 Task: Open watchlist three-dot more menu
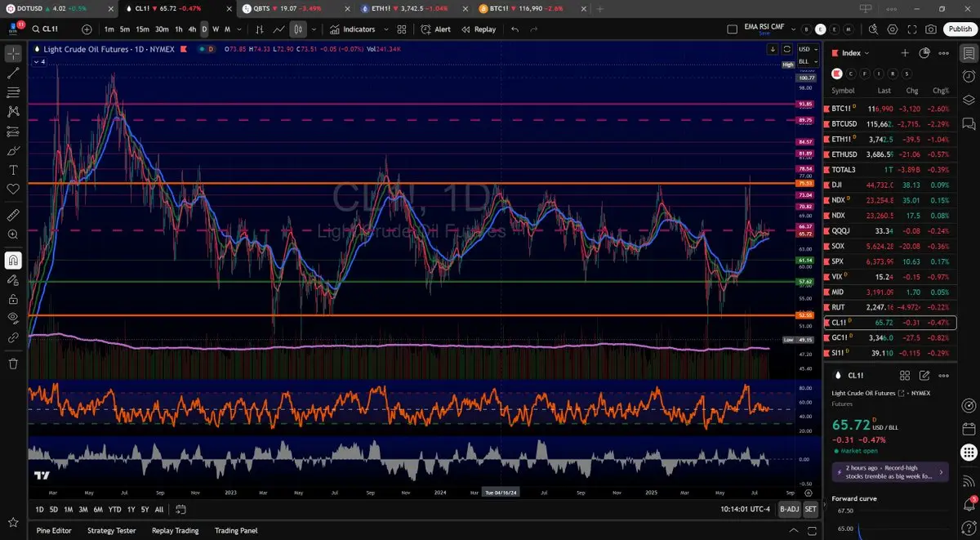tap(944, 53)
